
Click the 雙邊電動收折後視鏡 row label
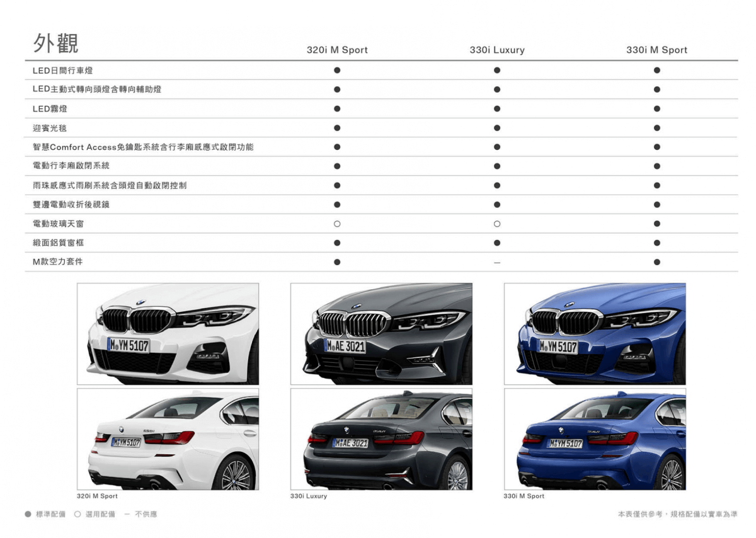71,205
